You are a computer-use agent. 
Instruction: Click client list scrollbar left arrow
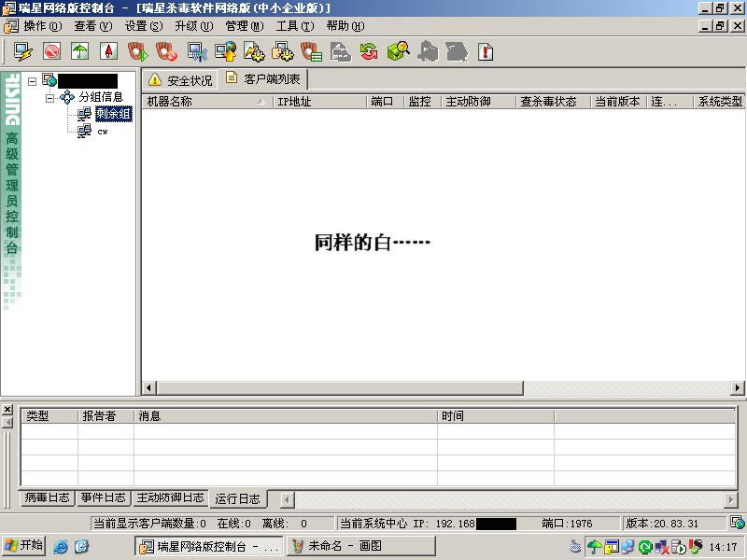(149, 387)
